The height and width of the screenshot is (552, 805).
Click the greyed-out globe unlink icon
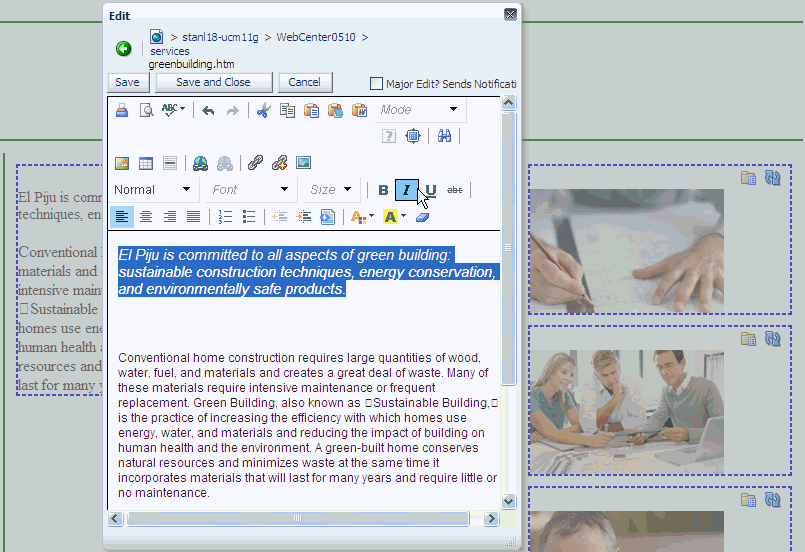tap(224, 163)
